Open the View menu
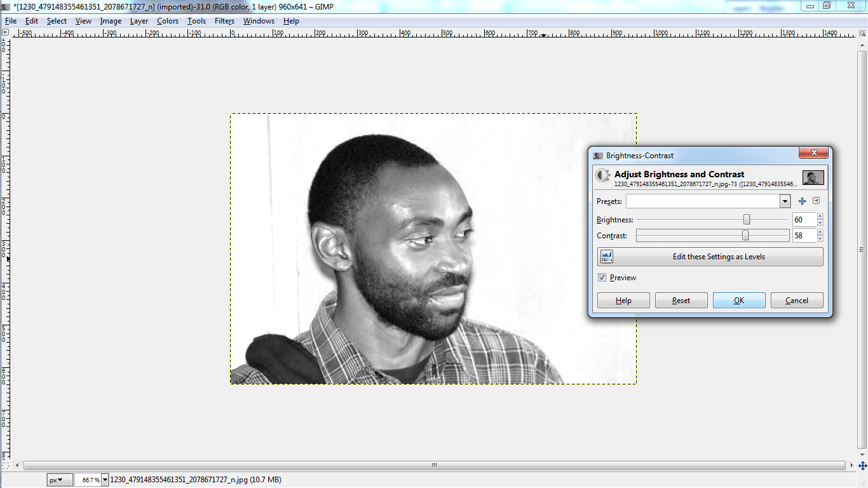Viewport: 868px width, 488px height. point(83,21)
